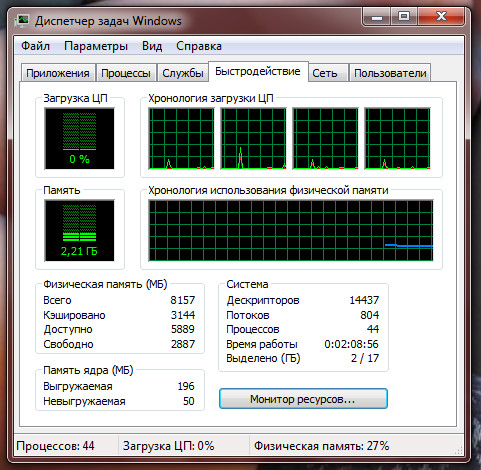Open the Параметры menu
This screenshot has height=470, width=481.
tap(96, 46)
